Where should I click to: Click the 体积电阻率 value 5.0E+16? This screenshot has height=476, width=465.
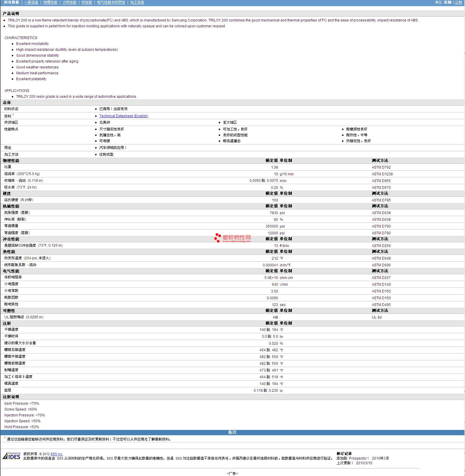[271, 278]
